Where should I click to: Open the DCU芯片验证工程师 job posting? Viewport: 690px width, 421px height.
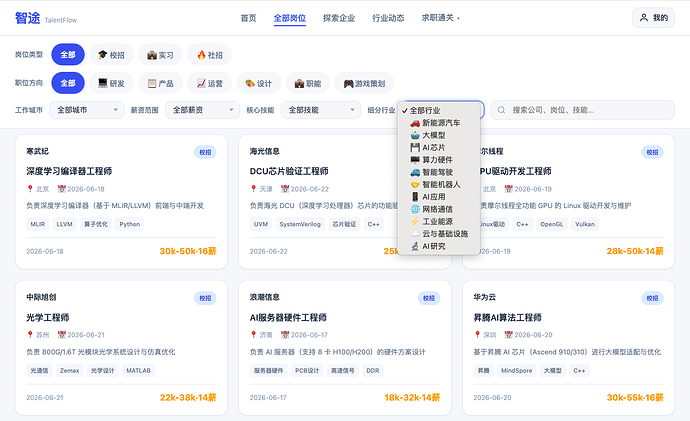click(x=289, y=171)
